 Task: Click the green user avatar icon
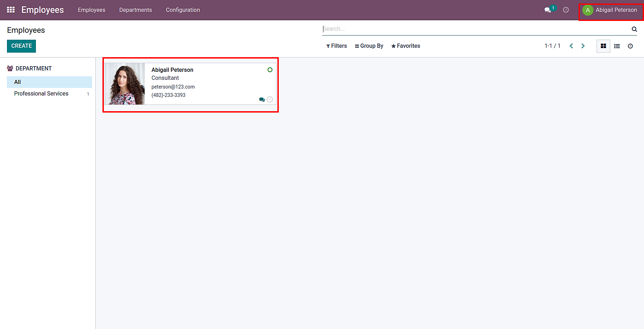(x=588, y=10)
